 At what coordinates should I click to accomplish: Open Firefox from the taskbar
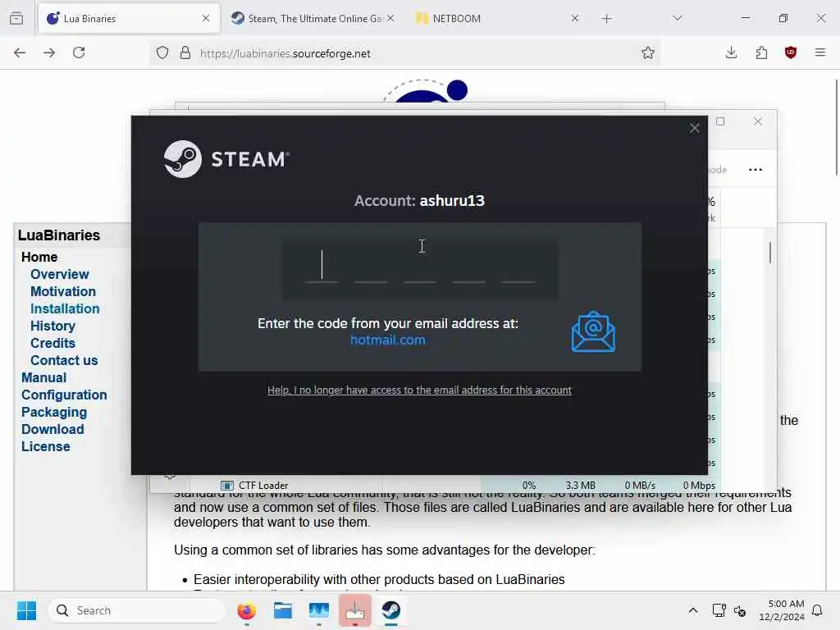click(246, 610)
